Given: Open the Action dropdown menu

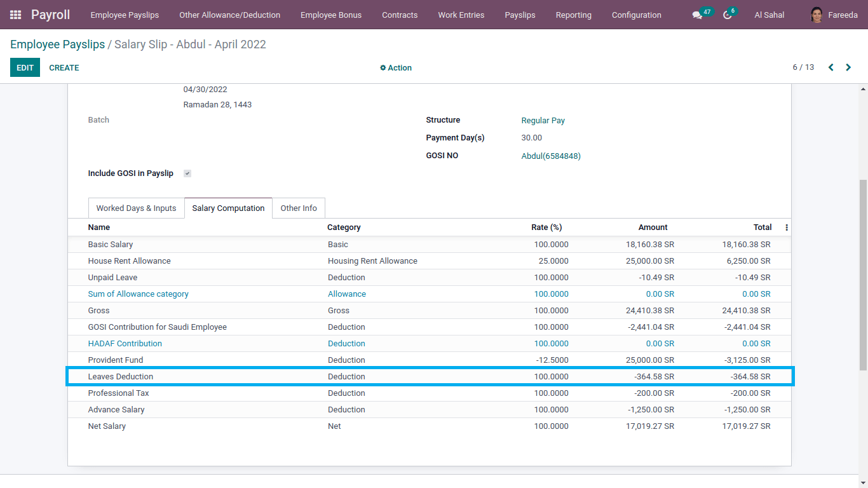Looking at the screenshot, I should click(x=396, y=68).
